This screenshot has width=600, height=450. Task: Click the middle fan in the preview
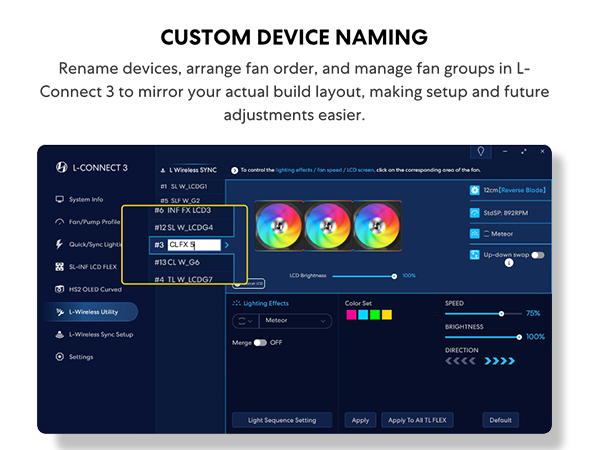tap(328, 226)
